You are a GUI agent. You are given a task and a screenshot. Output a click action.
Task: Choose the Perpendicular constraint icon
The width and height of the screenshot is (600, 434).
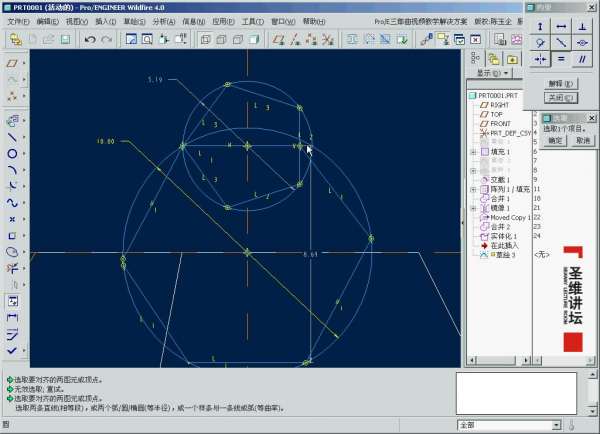tap(582, 26)
